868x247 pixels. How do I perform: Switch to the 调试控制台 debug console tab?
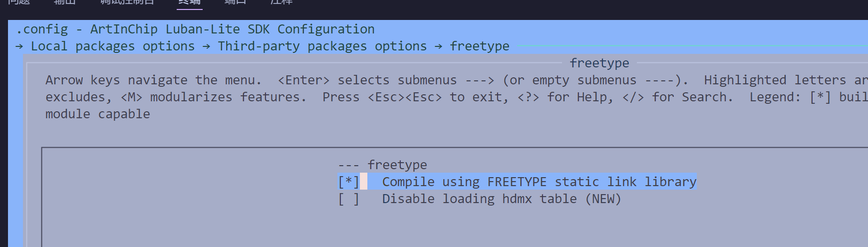point(127,2)
